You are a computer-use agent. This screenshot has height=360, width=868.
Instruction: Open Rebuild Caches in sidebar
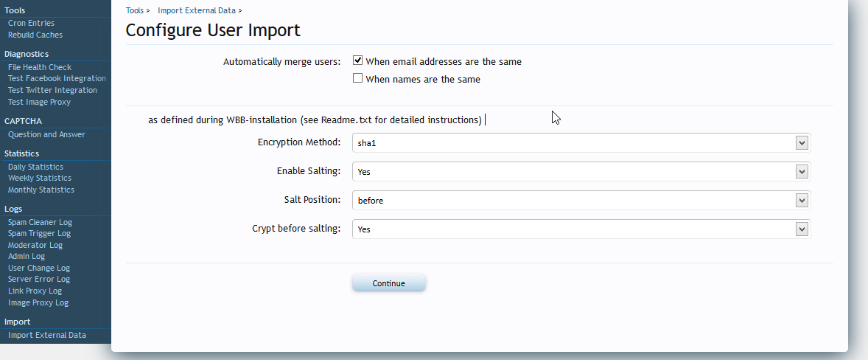(x=35, y=35)
